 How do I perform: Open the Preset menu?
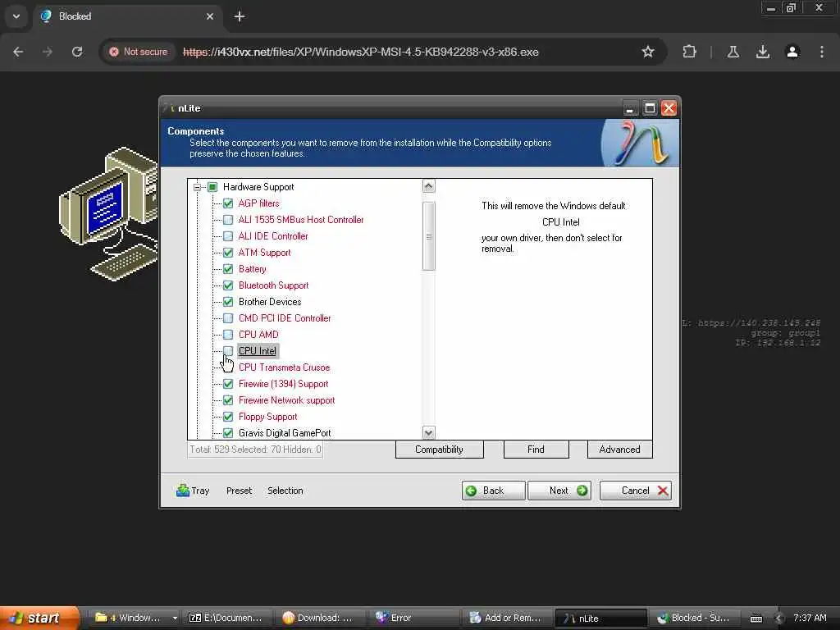coord(239,491)
